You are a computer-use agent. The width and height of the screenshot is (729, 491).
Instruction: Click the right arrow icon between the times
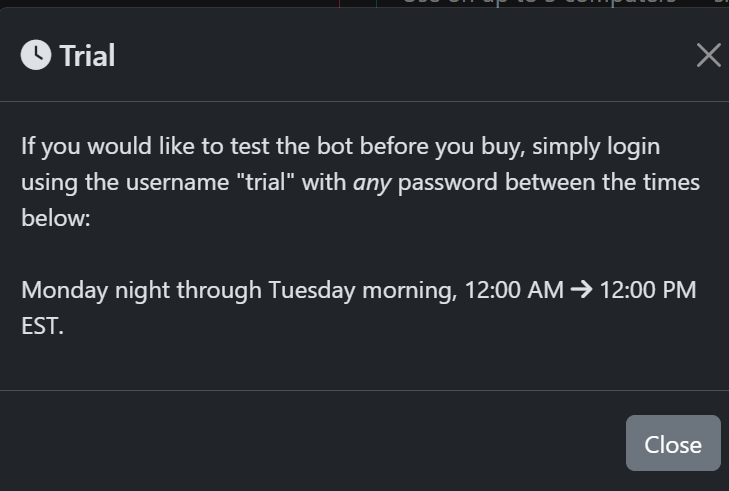pyautogui.click(x=581, y=290)
